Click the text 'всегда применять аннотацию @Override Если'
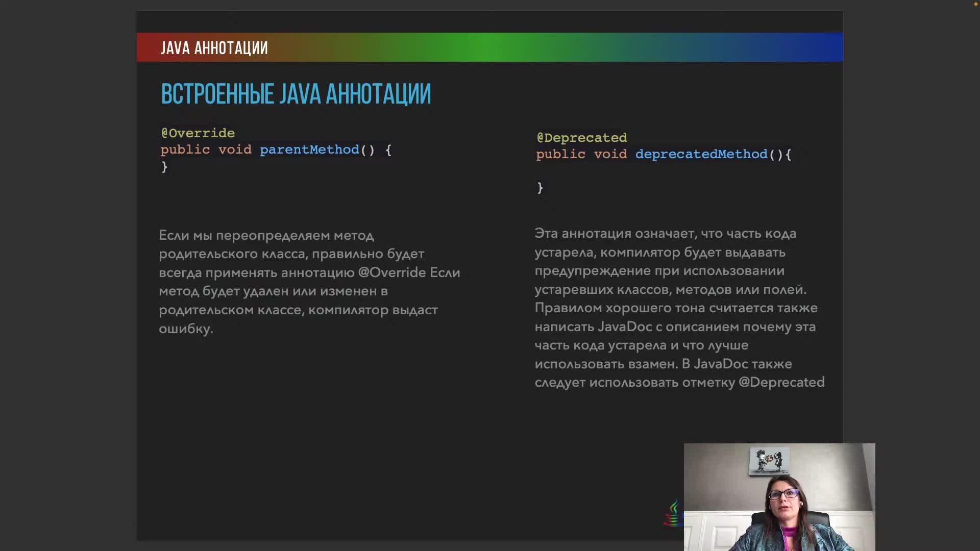The image size is (980, 551). click(x=309, y=272)
